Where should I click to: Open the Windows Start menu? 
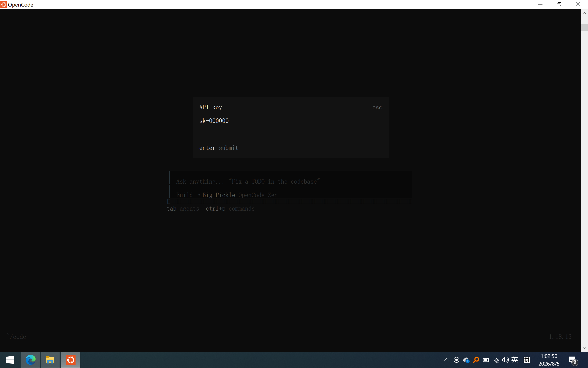(x=10, y=360)
